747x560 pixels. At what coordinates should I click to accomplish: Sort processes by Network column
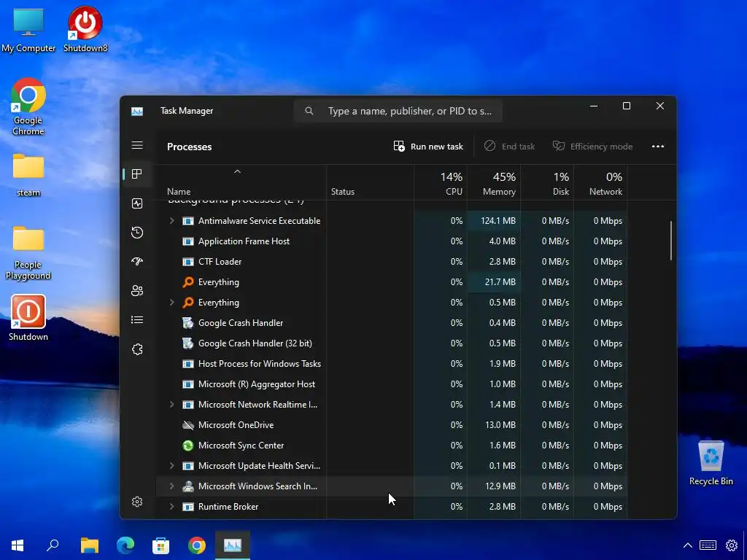click(601, 183)
